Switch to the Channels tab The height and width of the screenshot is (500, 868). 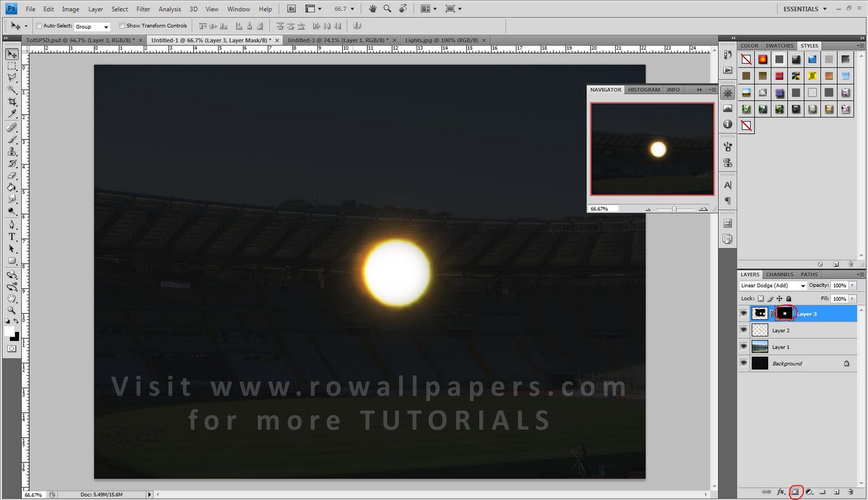click(780, 275)
